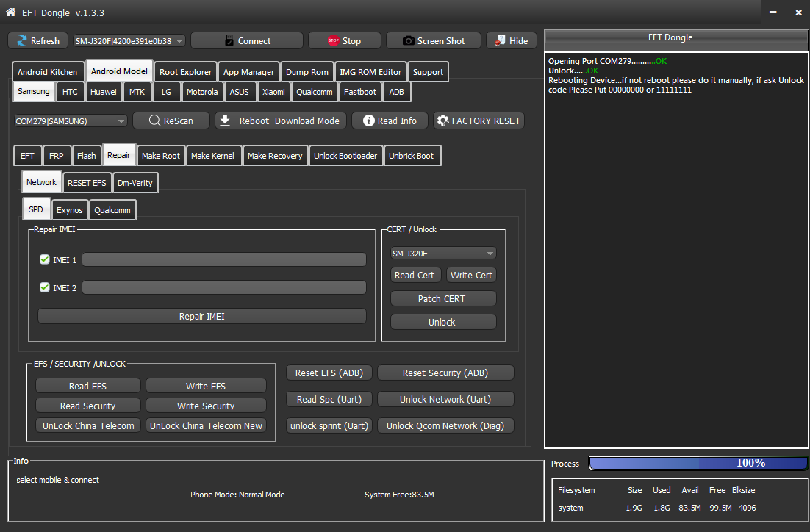Image resolution: width=810 pixels, height=532 pixels.
Task: Click the 'System Free:83.5M' status text
Action: [x=399, y=495]
